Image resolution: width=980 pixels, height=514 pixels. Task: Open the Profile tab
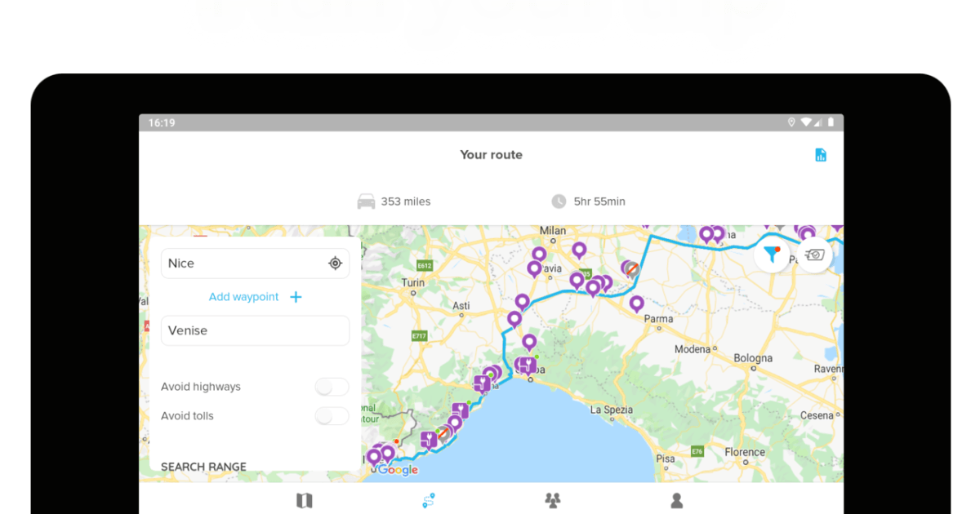pos(676,500)
